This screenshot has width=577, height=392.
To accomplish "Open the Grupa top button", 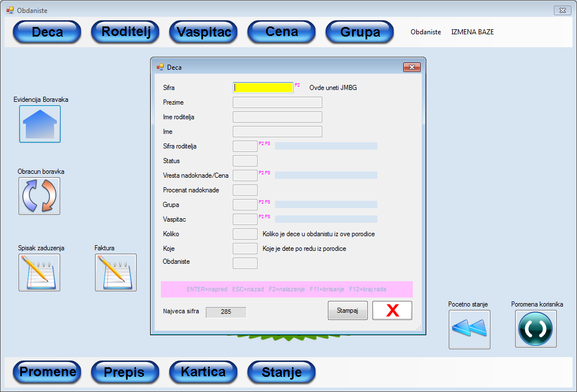I will click(360, 32).
